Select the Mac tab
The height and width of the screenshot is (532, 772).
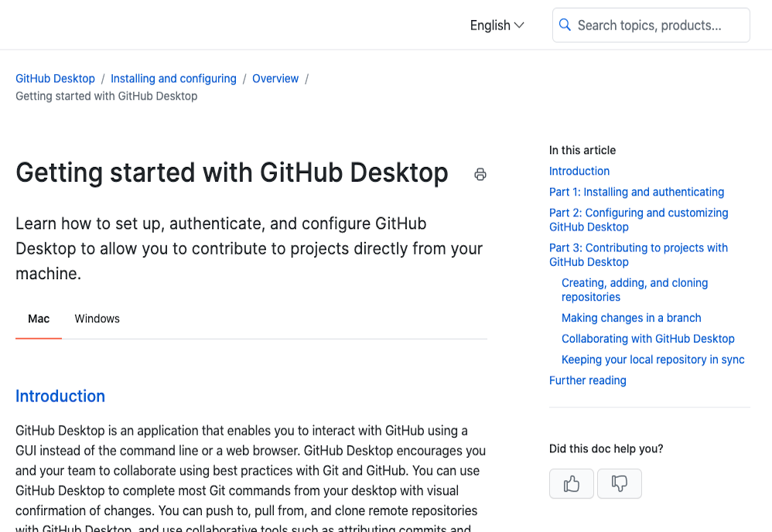coord(37,319)
